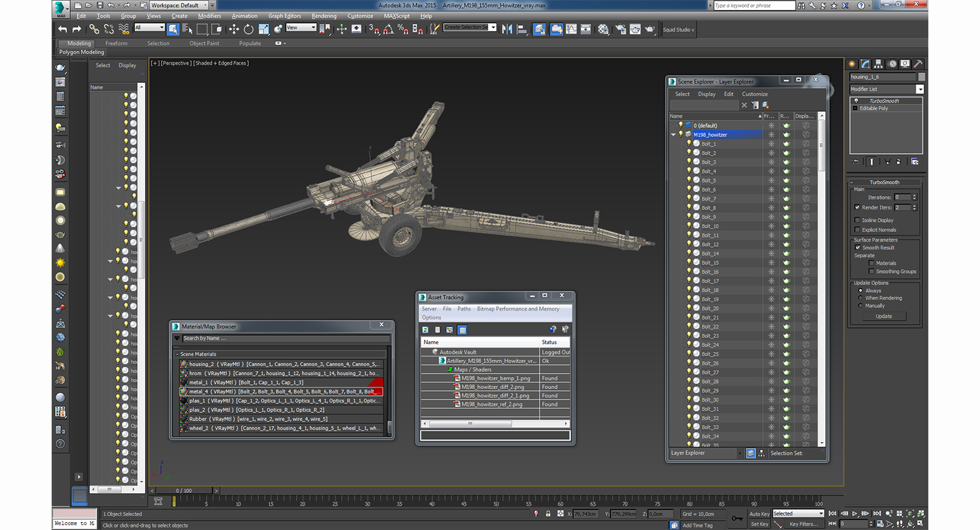Click Remove modifier trash icon

[899, 162]
